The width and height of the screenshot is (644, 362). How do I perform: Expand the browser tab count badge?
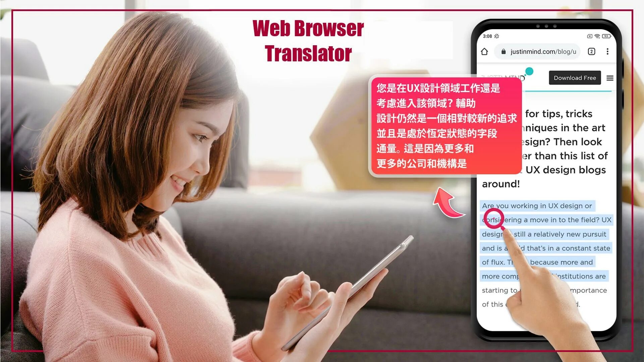(x=592, y=52)
